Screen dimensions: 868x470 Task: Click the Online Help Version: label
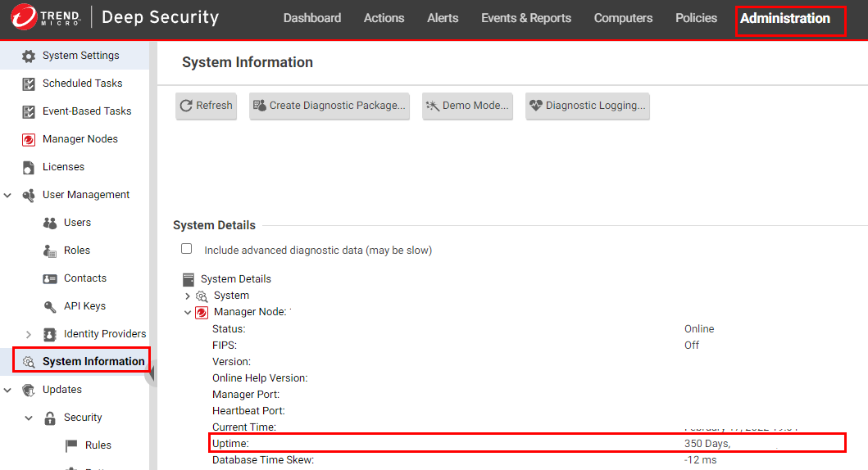pyautogui.click(x=260, y=378)
